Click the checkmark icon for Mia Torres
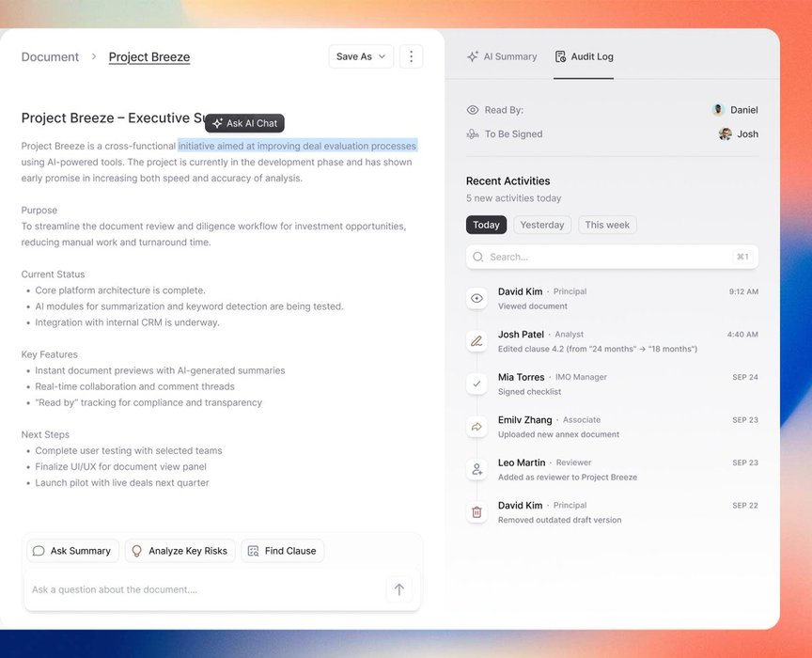 point(476,384)
